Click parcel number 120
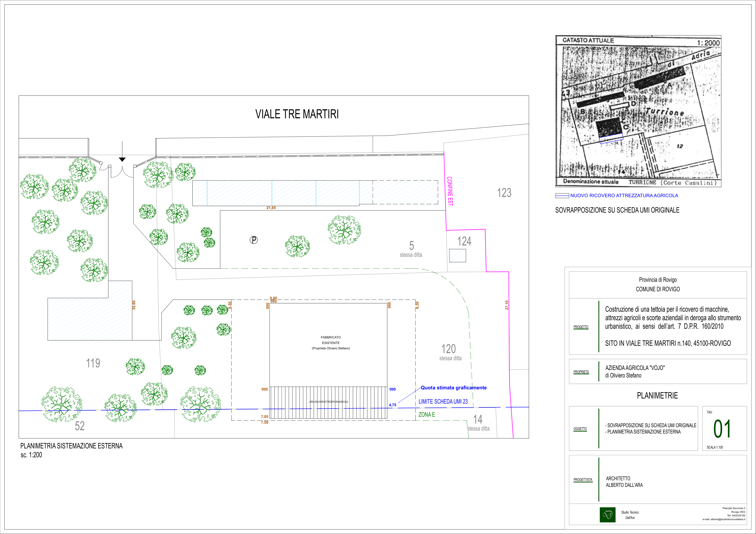 pos(448,349)
